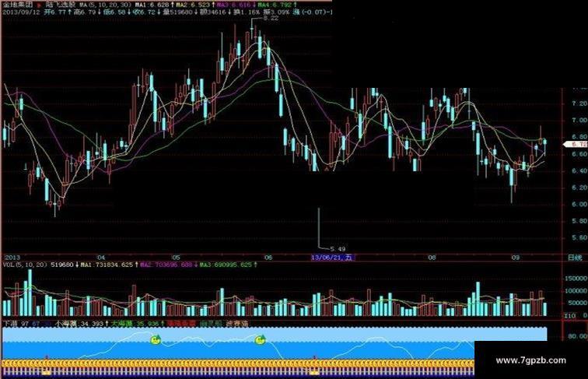Image resolution: width=588 pixels, height=379 pixels.
Task: Click the green MA4 6.792 value
Action: pyautogui.click(x=275, y=5)
